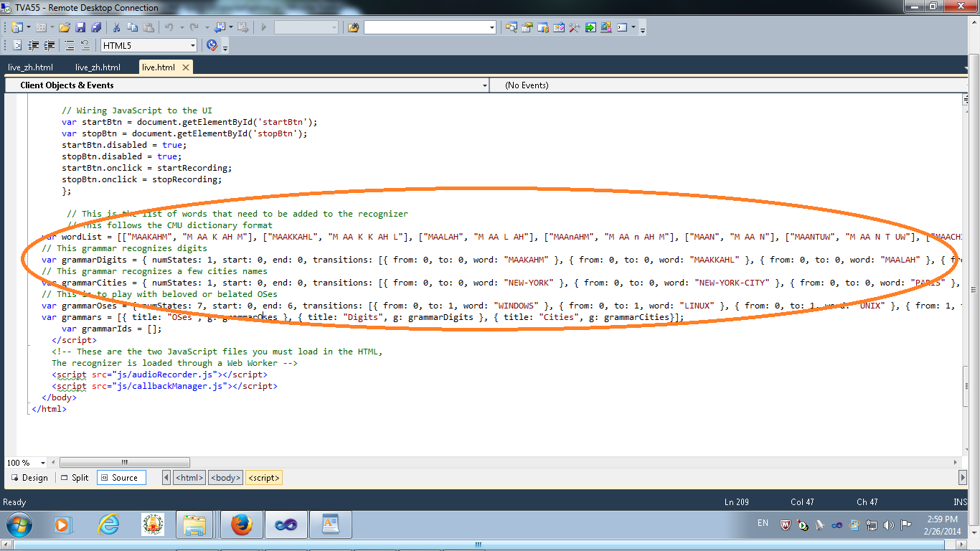Increase line indent with the indent icon

click(x=49, y=45)
